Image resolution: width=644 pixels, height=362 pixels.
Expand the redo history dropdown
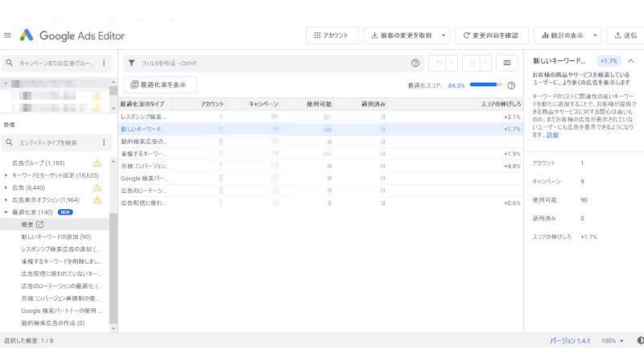(485, 63)
